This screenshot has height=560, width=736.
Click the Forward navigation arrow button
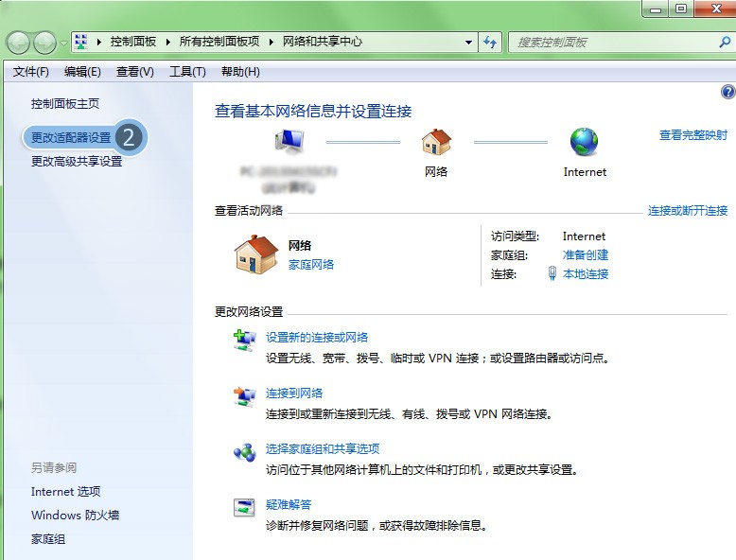(x=45, y=43)
